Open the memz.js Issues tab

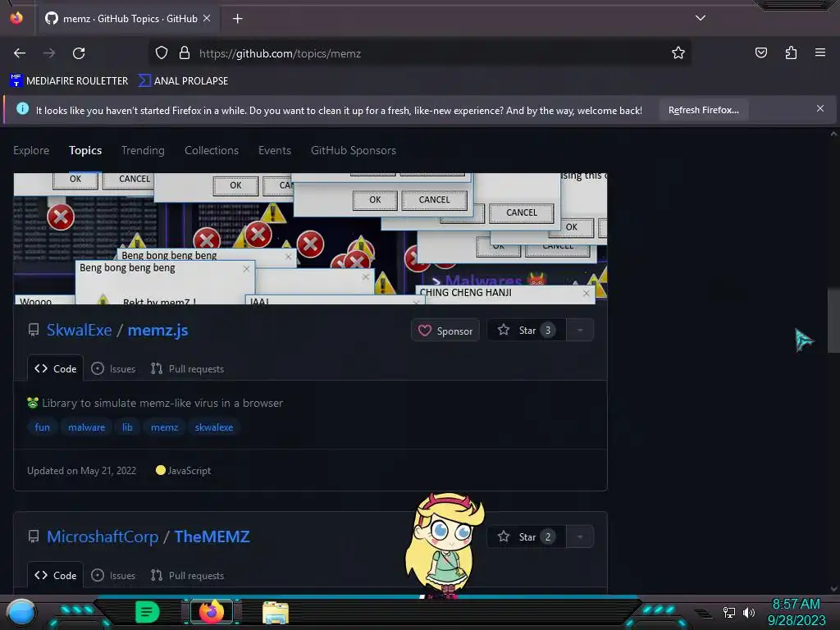pos(113,368)
